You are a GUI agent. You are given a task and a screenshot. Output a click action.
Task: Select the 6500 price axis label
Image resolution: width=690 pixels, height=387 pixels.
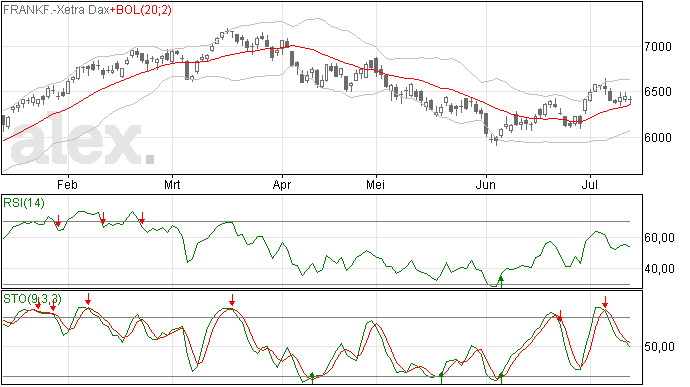tap(658, 92)
